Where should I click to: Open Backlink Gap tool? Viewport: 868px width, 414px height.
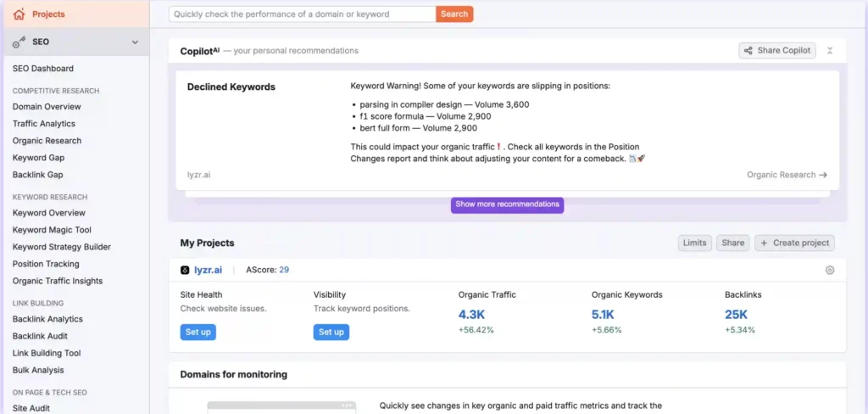(37, 175)
